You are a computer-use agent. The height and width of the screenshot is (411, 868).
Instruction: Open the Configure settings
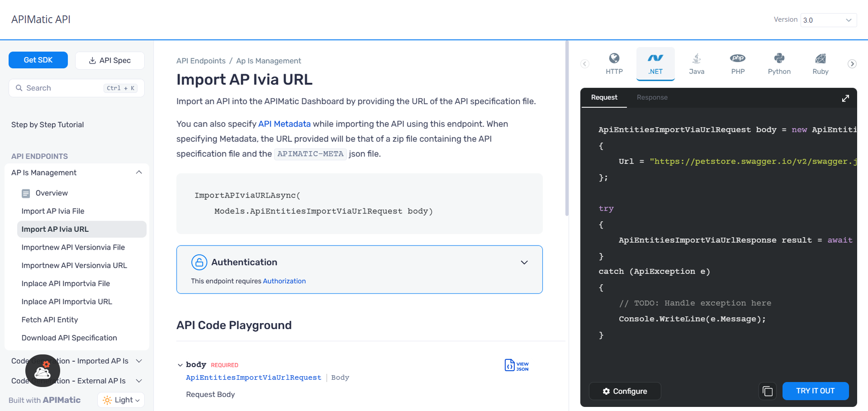pos(625,391)
